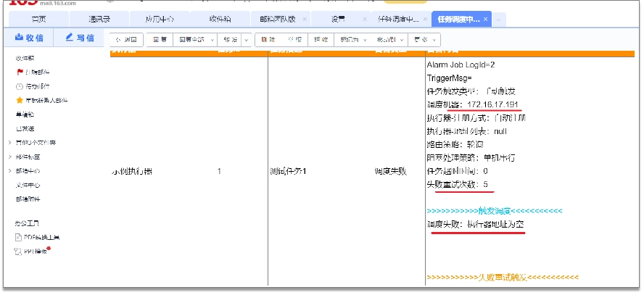Open the 回复全部 dropdown arrow

212,40
